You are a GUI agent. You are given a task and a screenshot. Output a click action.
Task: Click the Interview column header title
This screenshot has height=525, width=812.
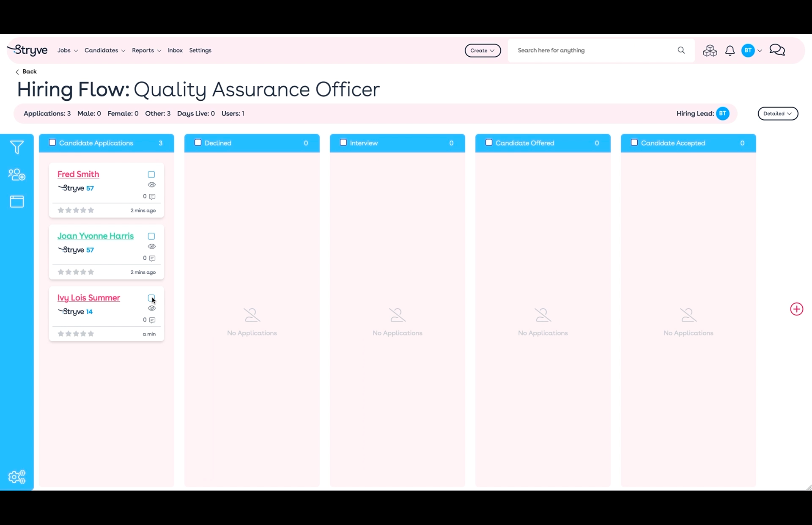(364, 143)
